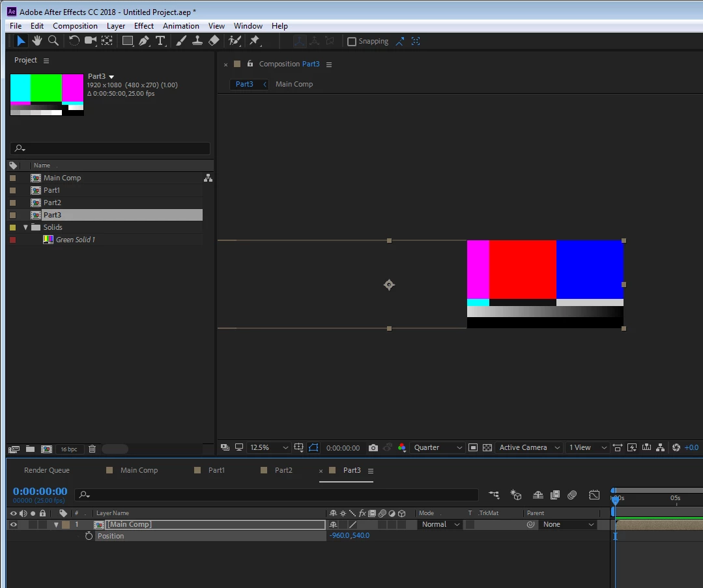Click the 16 bpc color depth button
703x588 pixels.
click(x=68, y=449)
